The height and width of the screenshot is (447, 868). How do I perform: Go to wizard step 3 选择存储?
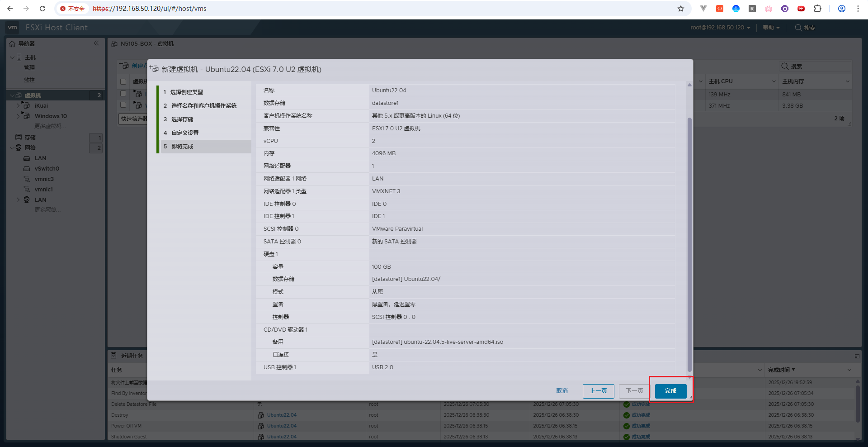point(182,119)
